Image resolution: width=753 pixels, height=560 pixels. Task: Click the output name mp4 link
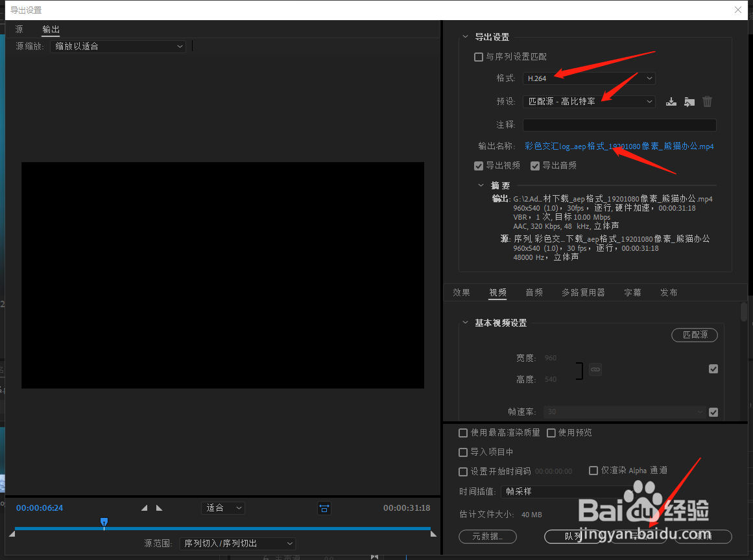coord(619,146)
